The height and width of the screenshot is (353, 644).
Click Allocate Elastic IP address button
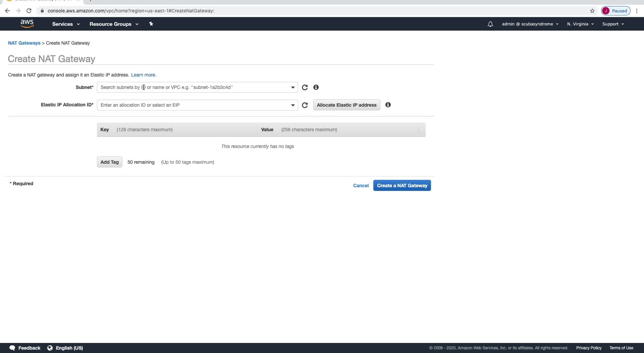click(x=346, y=105)
